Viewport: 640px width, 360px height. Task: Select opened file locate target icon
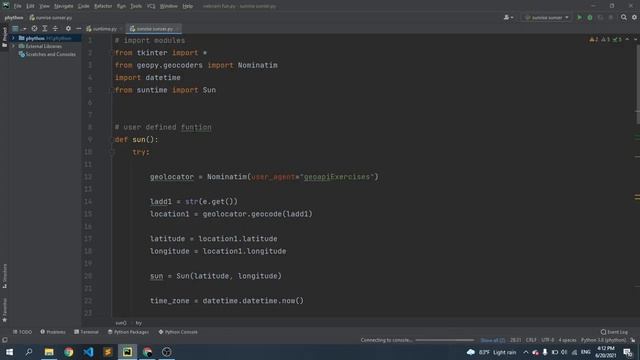click(34, 29)
